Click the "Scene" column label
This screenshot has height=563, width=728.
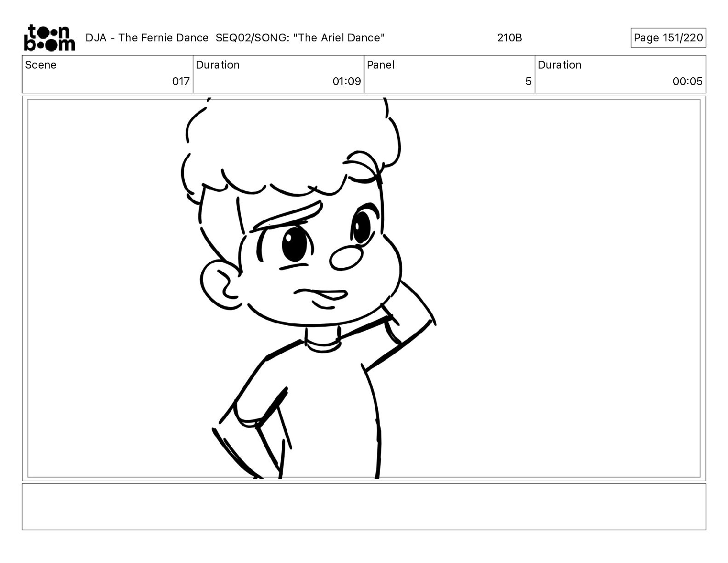(41, 65)
